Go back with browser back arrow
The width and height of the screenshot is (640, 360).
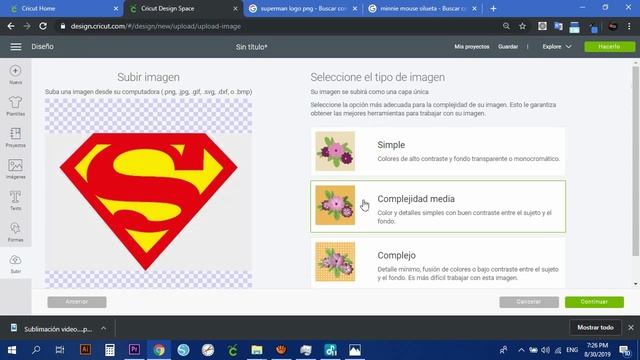[11, 26]
